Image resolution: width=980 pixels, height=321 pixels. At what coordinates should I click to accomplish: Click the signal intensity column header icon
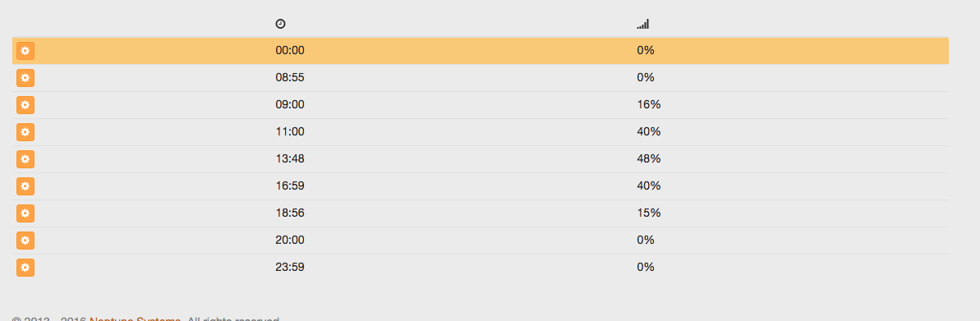pyautogui.click(x=643, y=24)
